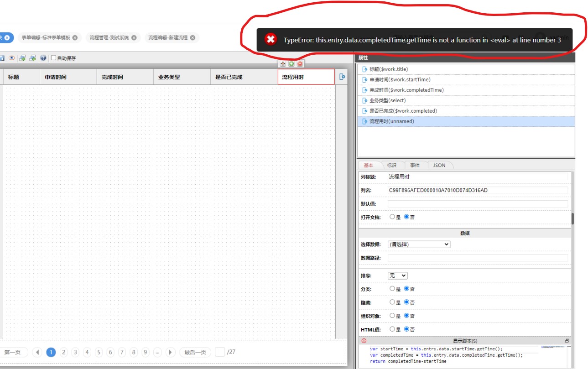Click the 列名 input field
588x369 pixels.
478,190
